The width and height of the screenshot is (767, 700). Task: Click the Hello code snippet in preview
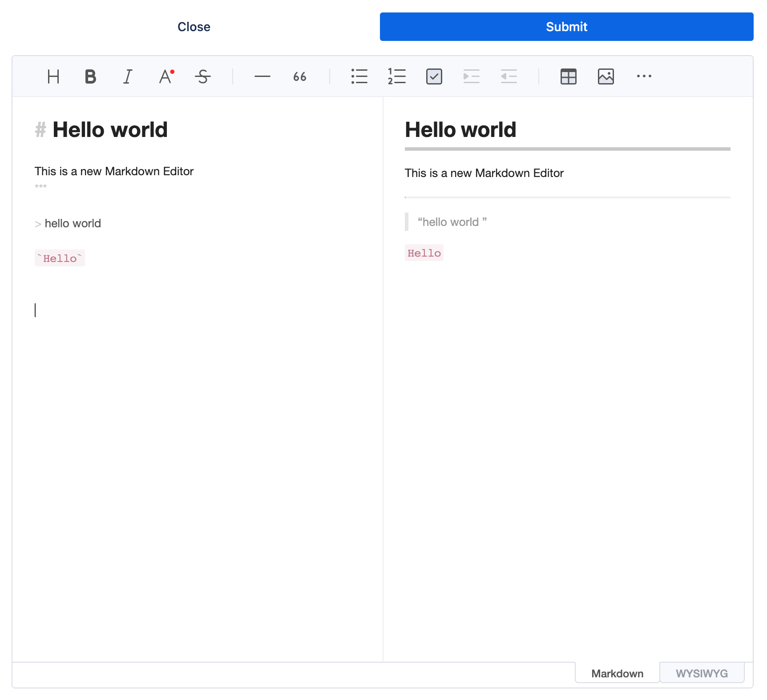(424, 253)
